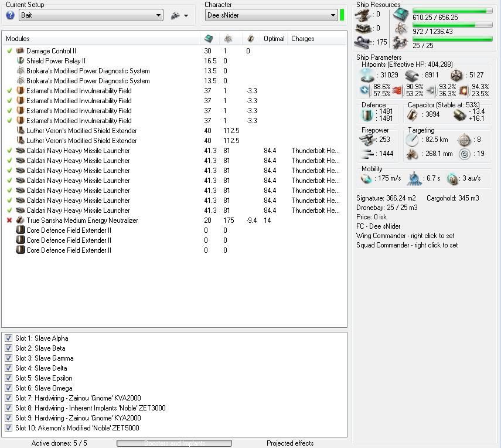This screenshot has width=501, height=448.
Task: Click the Damage Control II module icon
Action: [21, 51]
